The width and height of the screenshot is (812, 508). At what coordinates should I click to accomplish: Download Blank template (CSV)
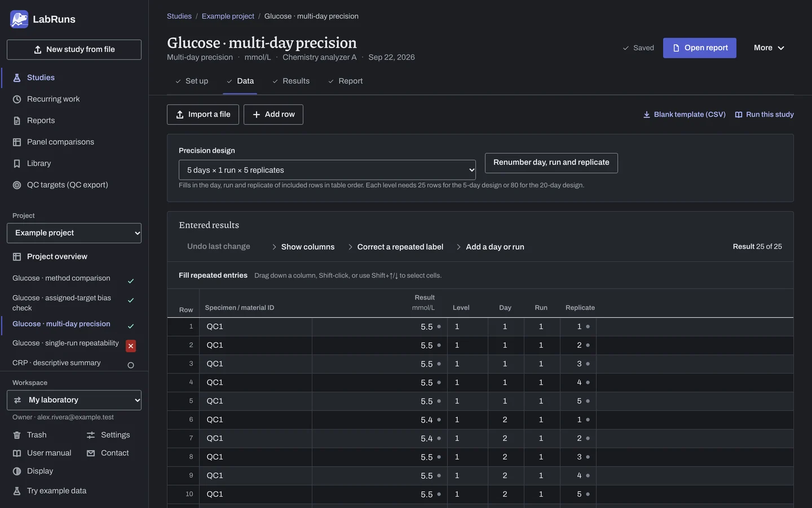tap(685, 115)
